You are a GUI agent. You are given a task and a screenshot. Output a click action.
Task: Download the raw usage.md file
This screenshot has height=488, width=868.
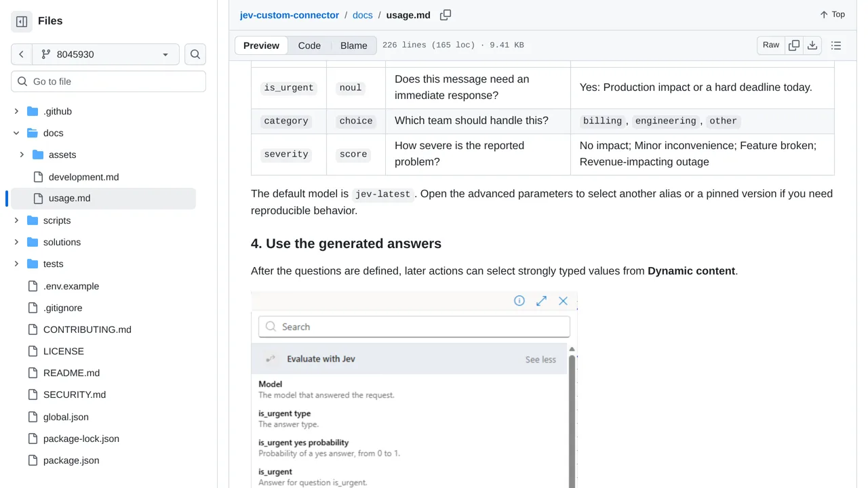click(x=812, y=45)
